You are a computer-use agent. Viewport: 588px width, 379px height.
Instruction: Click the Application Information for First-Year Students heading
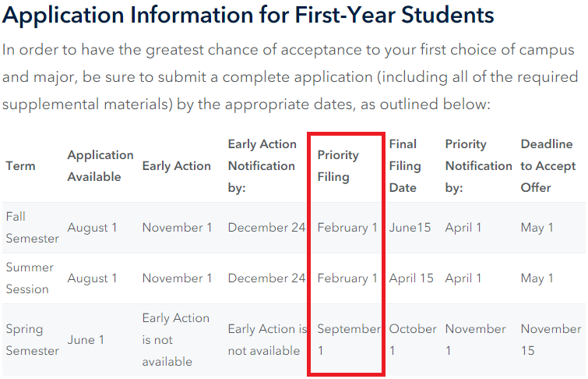[x=248, y=15]
